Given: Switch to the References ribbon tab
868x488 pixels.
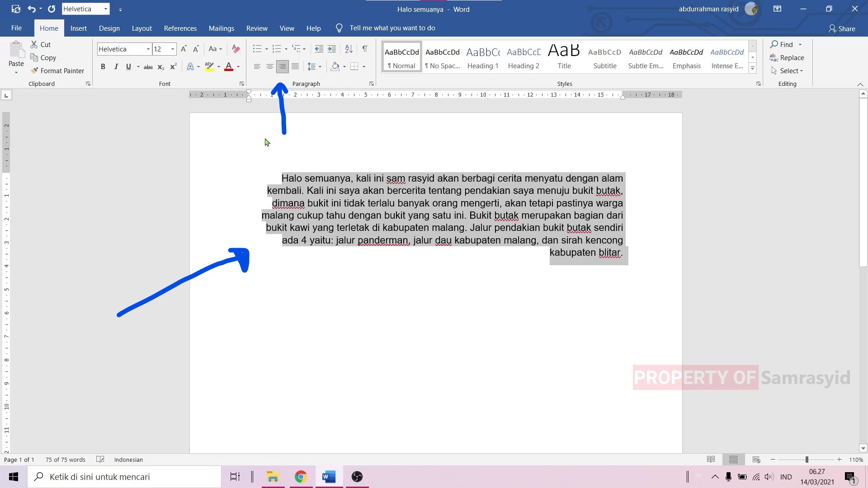Looking at the screenshot, I should coord(180,28).
